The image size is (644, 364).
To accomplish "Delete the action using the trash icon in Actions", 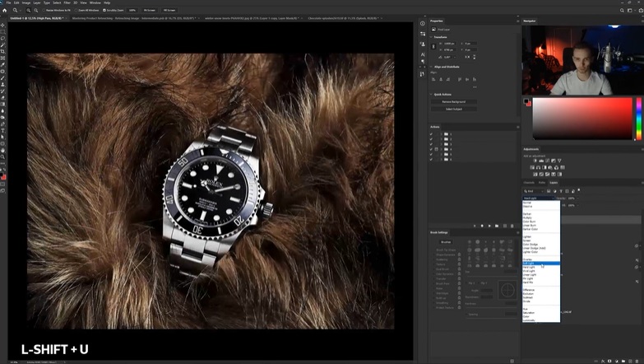I will click(x=512, y=226).
